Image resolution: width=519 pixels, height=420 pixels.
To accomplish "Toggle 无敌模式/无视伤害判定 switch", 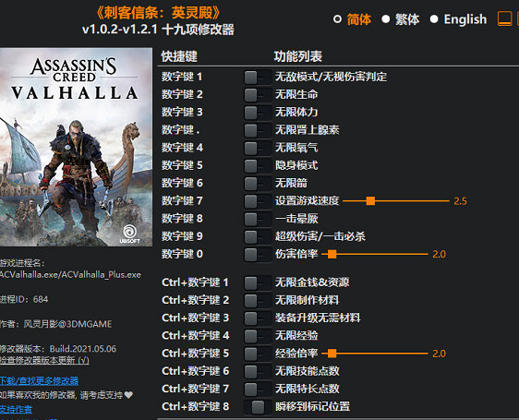I will pyautogui.click(x=258, y=78).
